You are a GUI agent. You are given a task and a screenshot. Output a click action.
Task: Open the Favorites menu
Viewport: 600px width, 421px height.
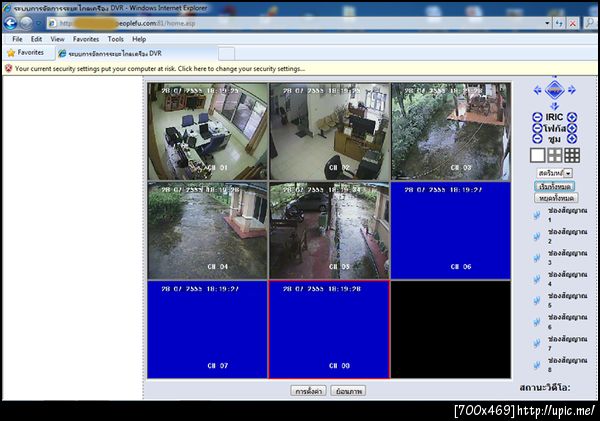click(86, 39)
